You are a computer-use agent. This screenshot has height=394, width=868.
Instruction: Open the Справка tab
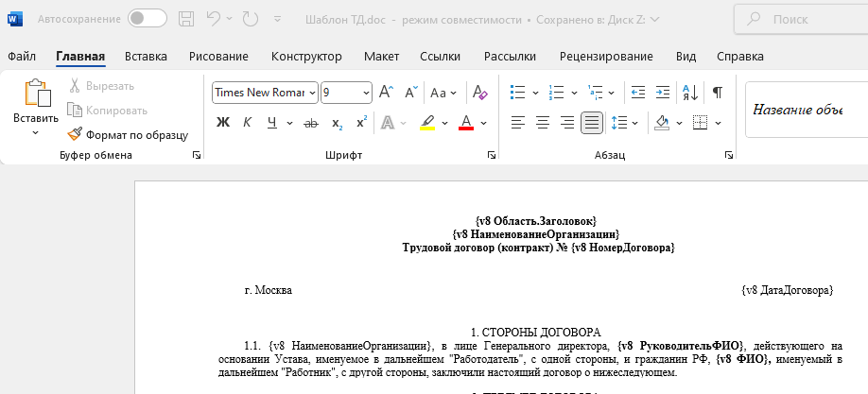740,57
